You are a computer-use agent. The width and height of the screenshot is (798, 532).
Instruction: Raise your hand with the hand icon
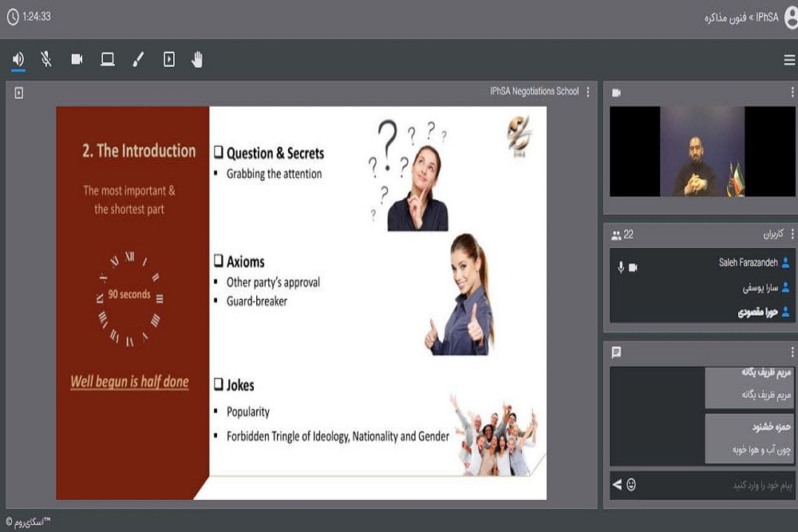[x=197, y=59]
